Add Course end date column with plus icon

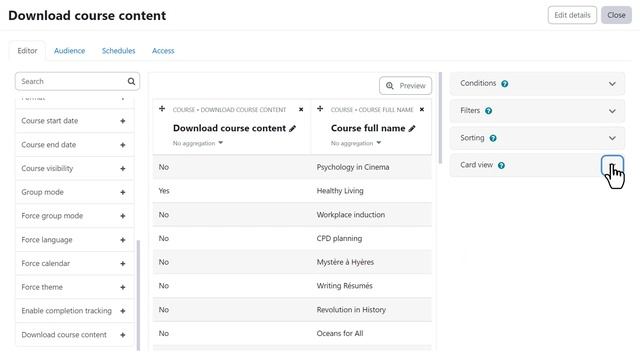pyautogui.click(x=122, y=145)
